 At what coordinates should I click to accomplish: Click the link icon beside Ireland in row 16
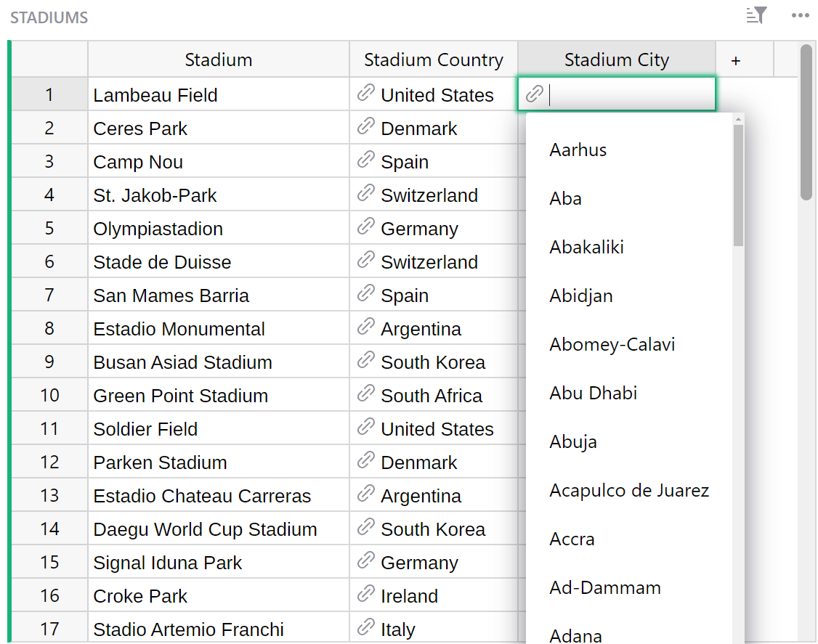pyautogui.click(x=365, y=595)
